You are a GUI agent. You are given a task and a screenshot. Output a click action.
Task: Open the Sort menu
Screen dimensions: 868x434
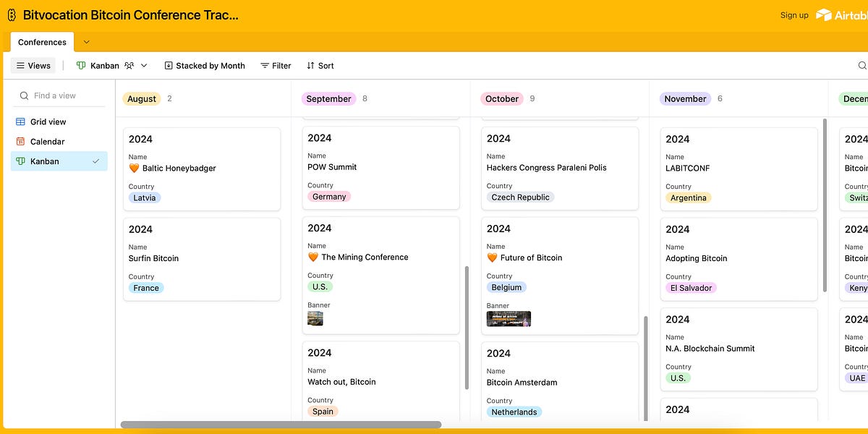320,65
